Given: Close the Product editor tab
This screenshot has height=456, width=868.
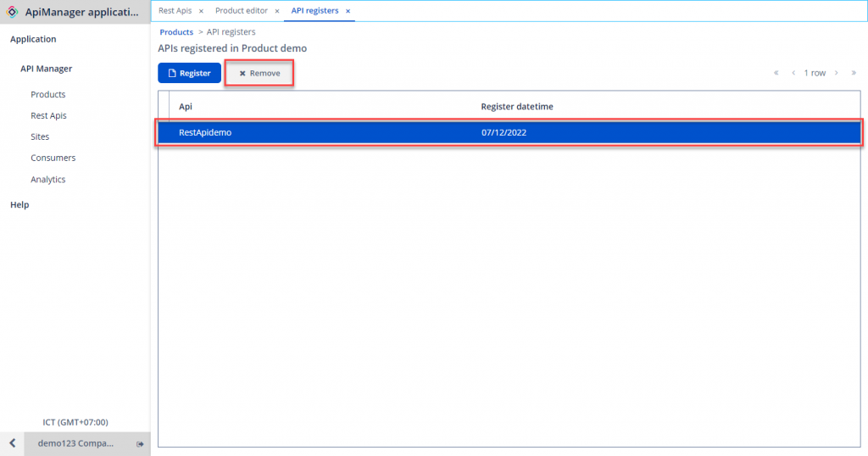Looking at the screenshot, I should (x=277, y=11).
